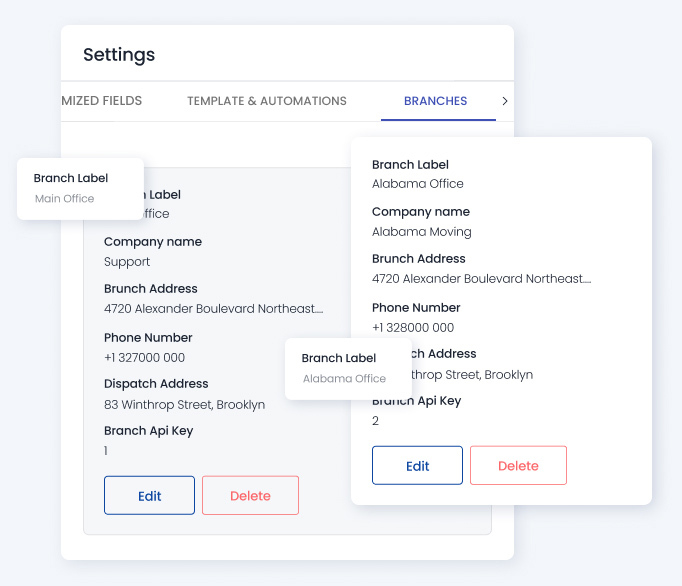Select the partially visible Customized Fields tab
The width and height of the screenshot is (682, 586).
click(101, 101)
